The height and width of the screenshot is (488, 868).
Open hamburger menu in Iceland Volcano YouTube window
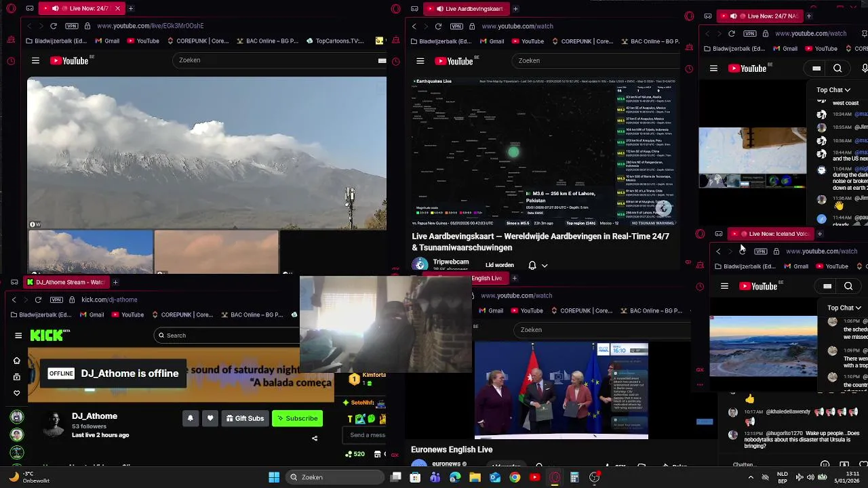click(x=724, y=286)
